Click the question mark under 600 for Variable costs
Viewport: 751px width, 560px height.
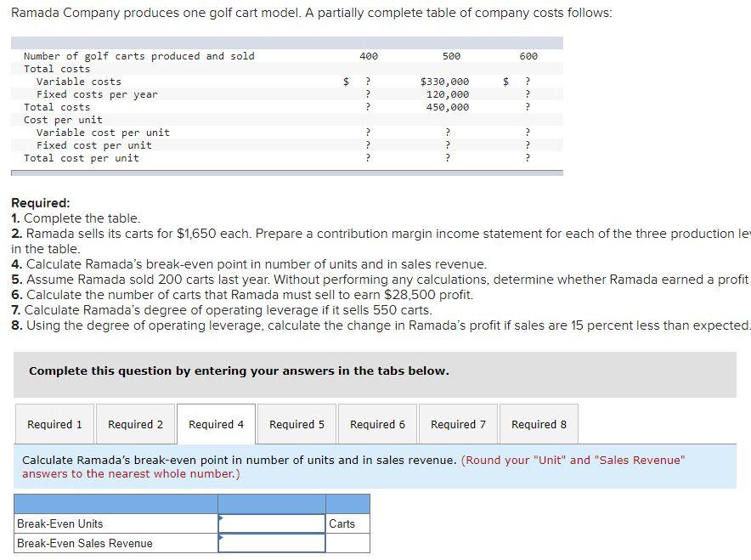528,82
